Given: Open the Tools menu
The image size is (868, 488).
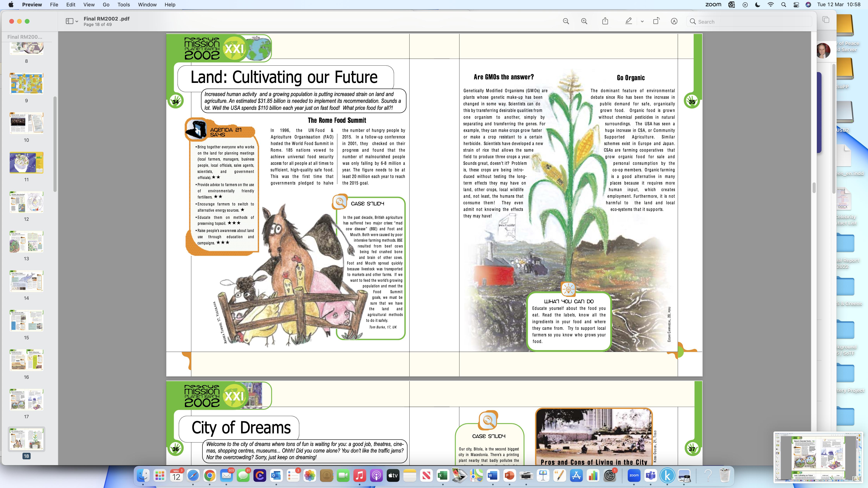Looking at the screenshot, I should (123, 5).
